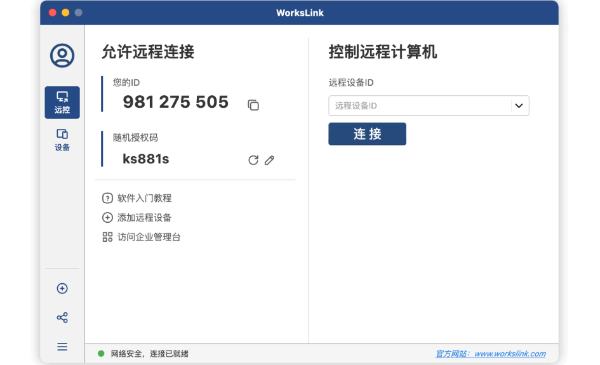The height and width of the screenshot is (365, 600).
Task: Click the 981 275 505 ID number
Action: pyautogui.click(x=176, y=102)
